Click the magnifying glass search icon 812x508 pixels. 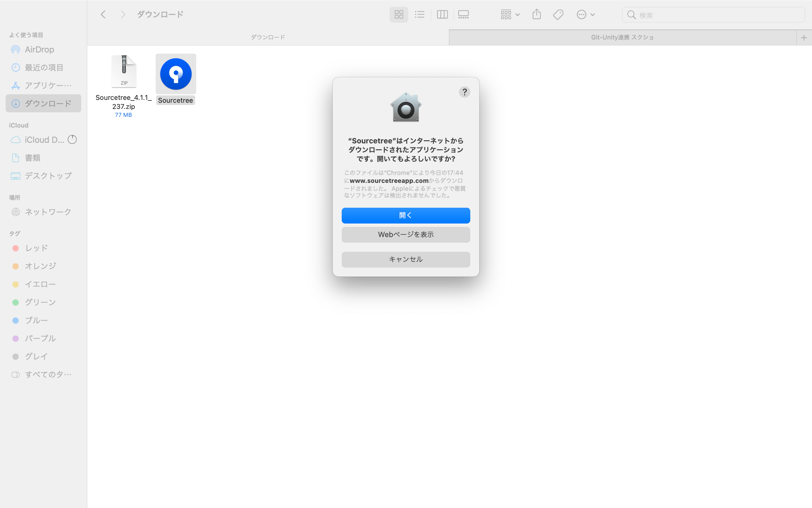coord(632,15)
